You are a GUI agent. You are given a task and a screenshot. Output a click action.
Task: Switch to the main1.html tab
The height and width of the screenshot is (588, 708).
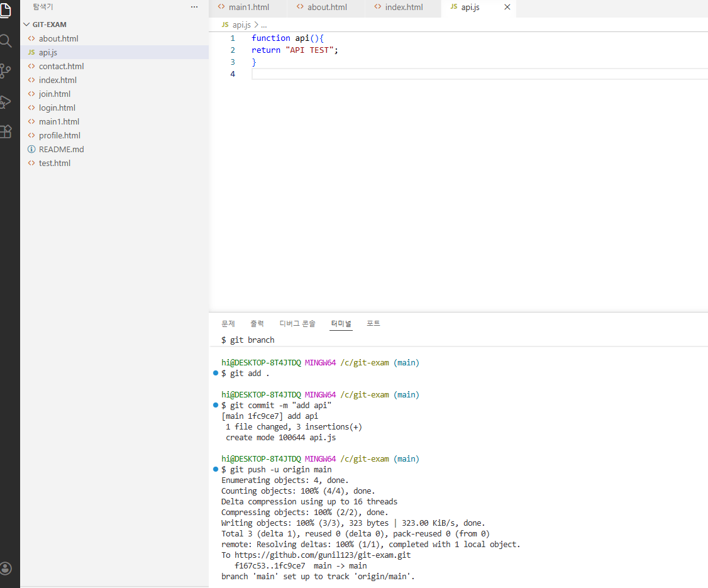(248, 7)
